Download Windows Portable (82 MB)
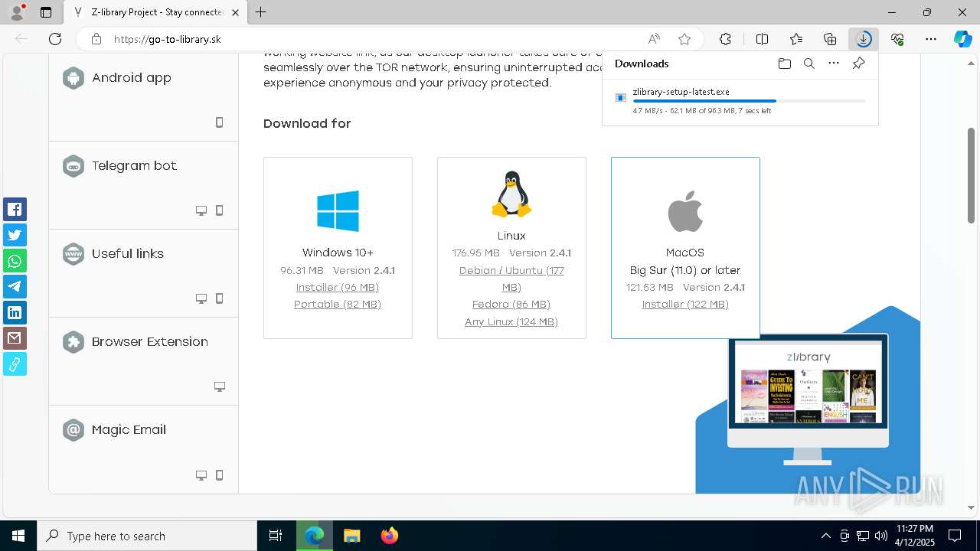This screenshot has width=980, height=551. tap(338, 304)
